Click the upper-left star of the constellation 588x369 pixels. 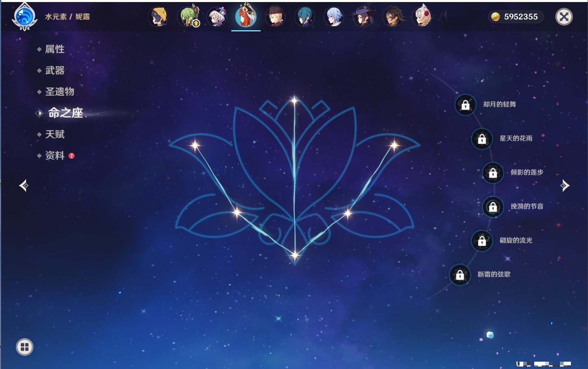pyautogui.click(x=195, y=145)
